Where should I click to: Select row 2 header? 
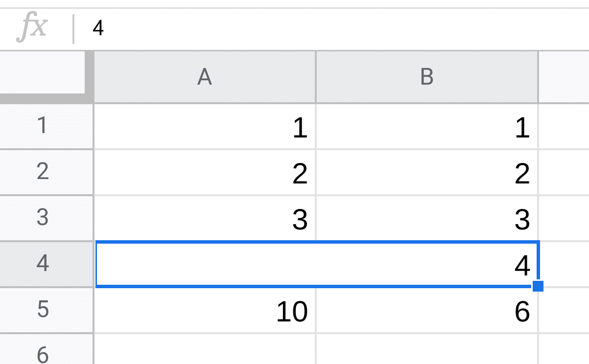43,172
